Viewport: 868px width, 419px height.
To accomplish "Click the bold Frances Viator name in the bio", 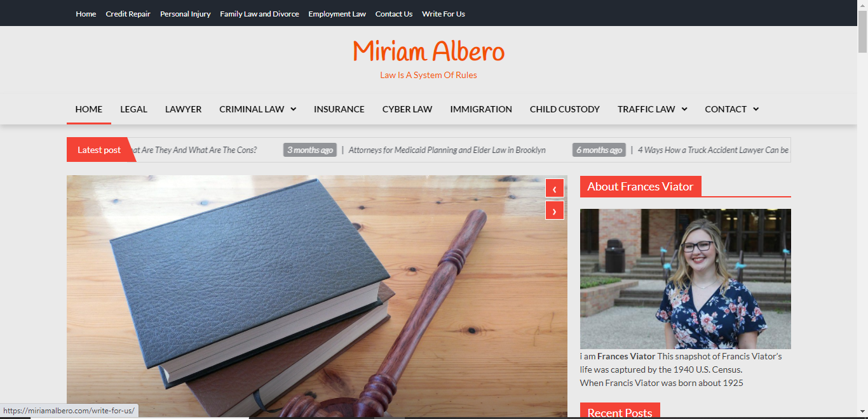I will point(626,356).
